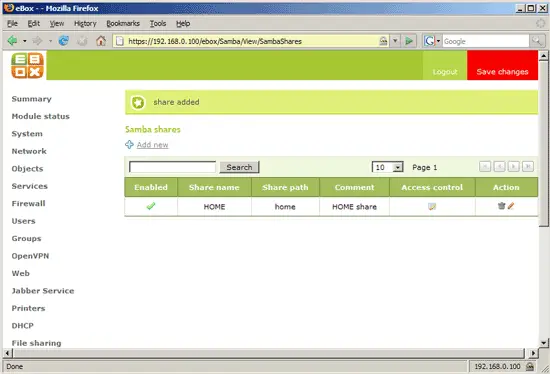Focus the shares search text field
This screenshot has width=550, height=374.
coord(172,167)
